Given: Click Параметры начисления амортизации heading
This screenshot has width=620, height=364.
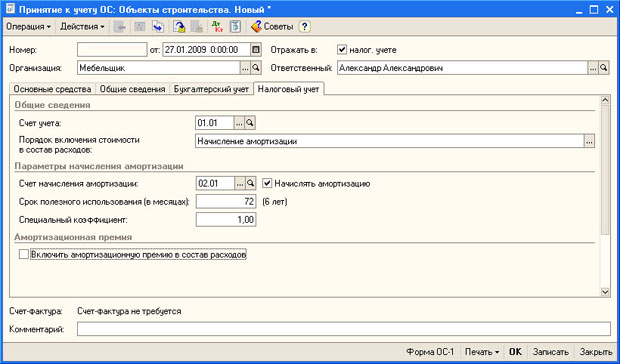Looking at the screenshot, I should (99, 166).
